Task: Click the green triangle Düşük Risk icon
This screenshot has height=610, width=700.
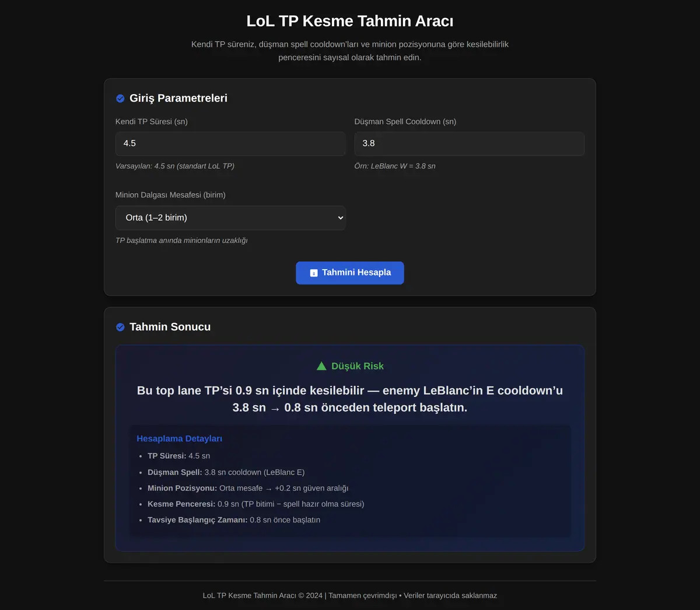Action: tap(321, 366)
